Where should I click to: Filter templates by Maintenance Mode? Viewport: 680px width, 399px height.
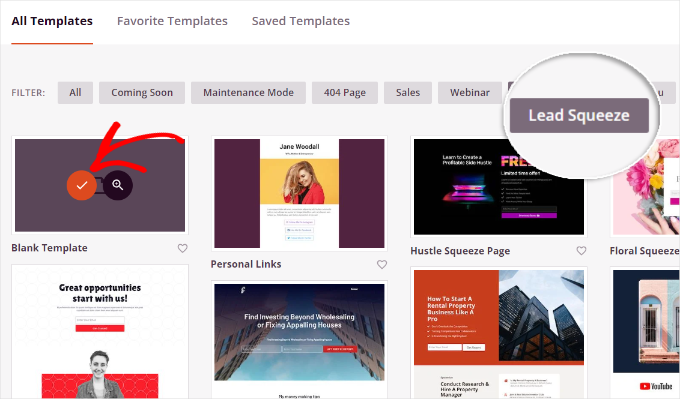click(x=248, y=92)
